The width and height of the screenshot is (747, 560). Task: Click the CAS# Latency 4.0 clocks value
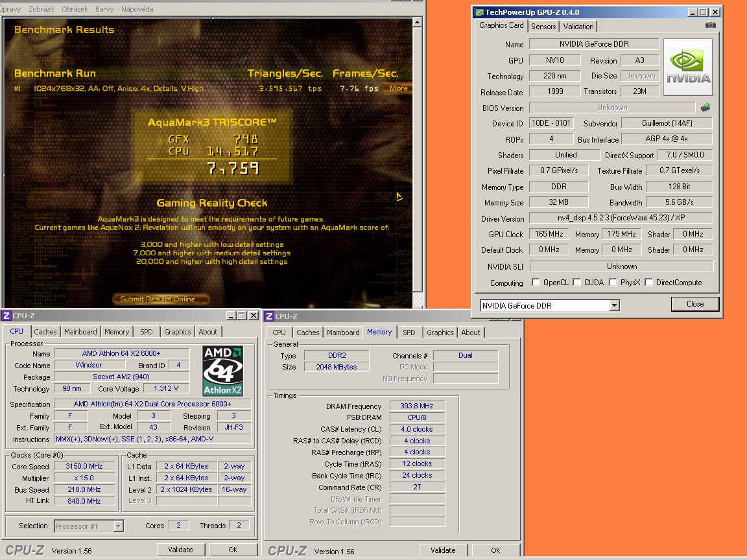(417, 429)
